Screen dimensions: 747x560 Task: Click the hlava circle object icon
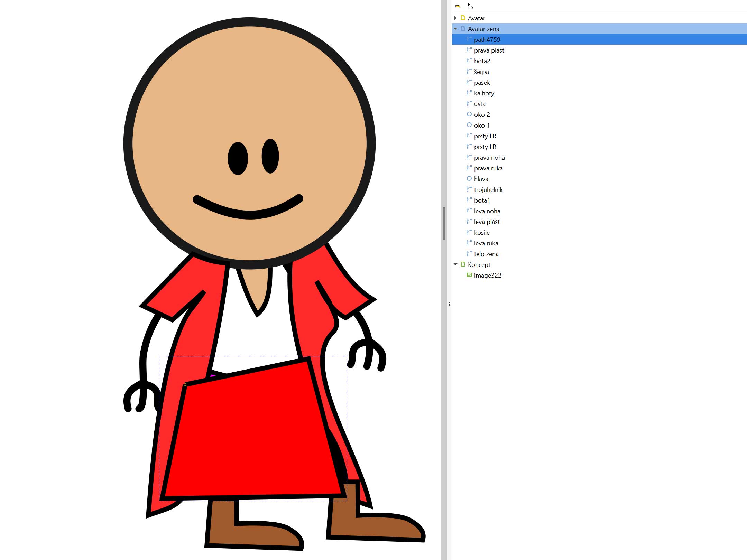coord(469,179)
